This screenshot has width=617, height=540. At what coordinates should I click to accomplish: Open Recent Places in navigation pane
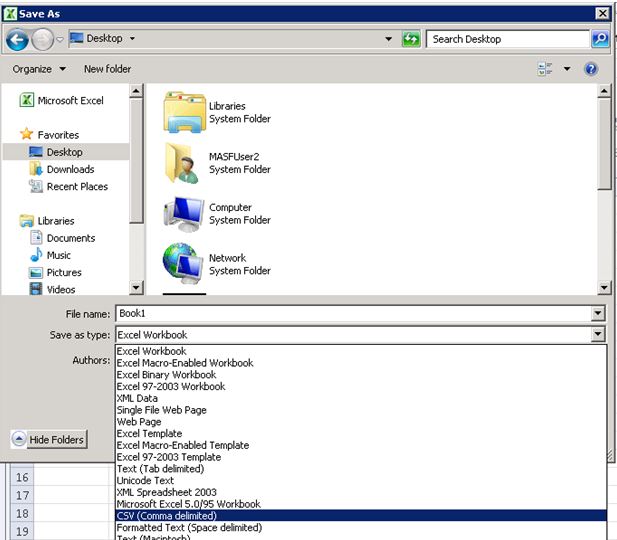point(68,186)
